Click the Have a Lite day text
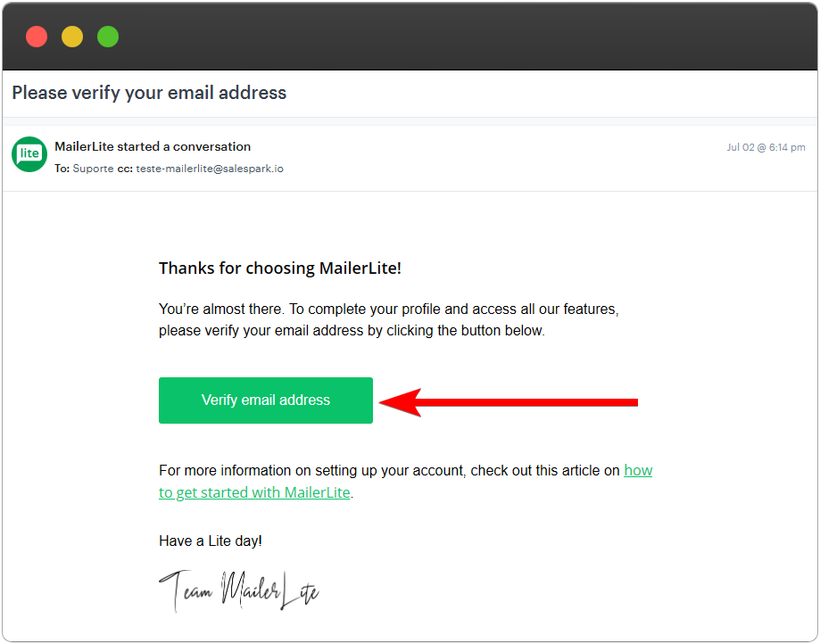 (x=211, y=541)
